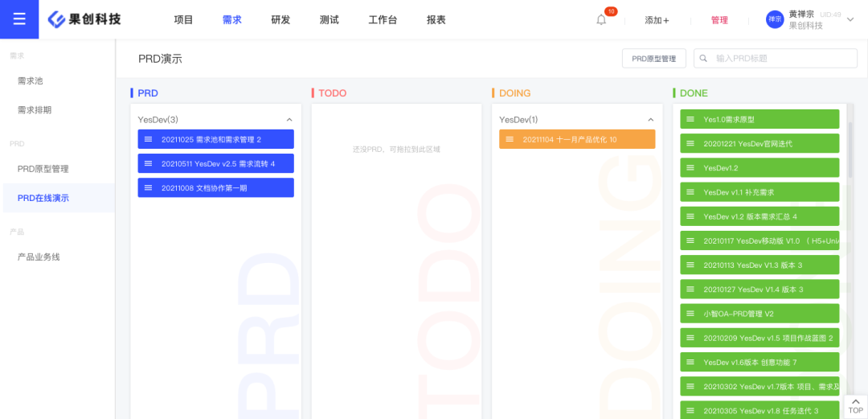
Task: Click the 添加＋ button
Action: [657, 20]
